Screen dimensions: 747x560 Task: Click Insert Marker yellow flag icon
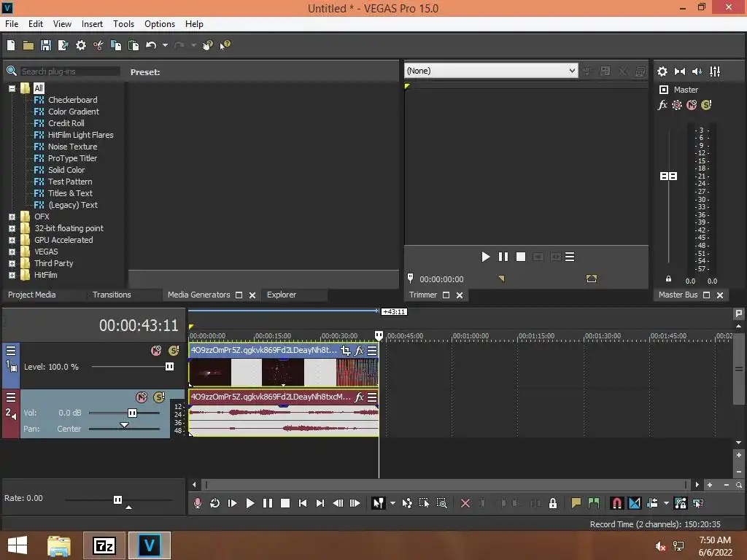click(576, 503)
